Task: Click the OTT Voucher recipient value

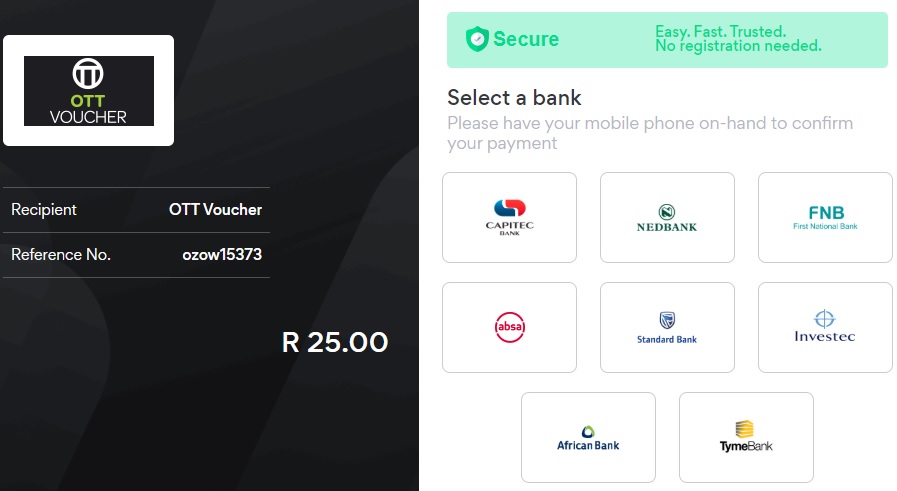Action: click(215, 210)
